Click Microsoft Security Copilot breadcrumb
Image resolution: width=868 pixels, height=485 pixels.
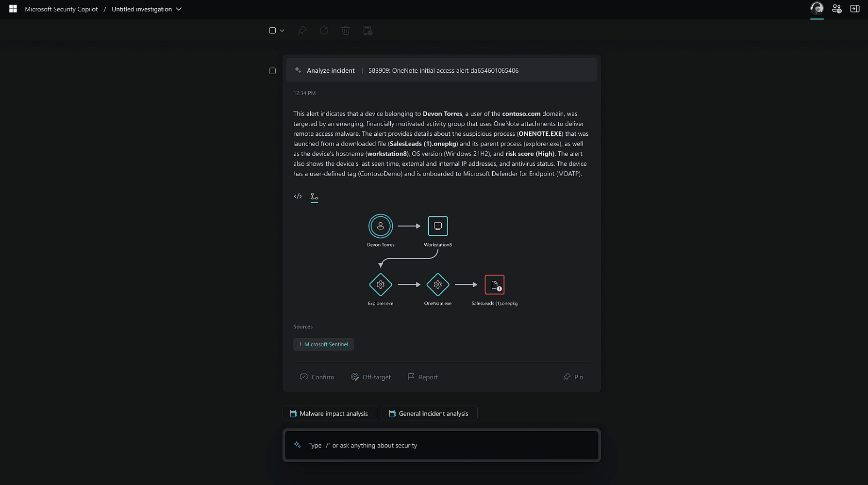tap(61, 9)
